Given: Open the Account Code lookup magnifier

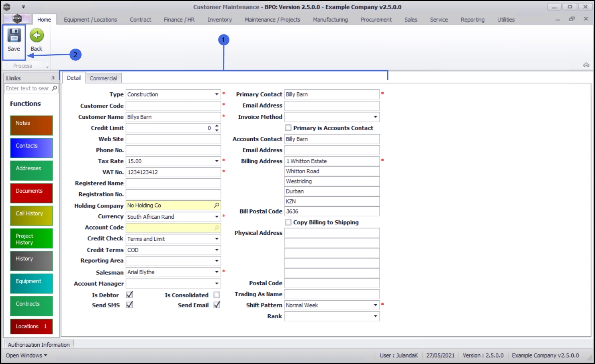Looking at the screenshot, I should tap(217, 228).
